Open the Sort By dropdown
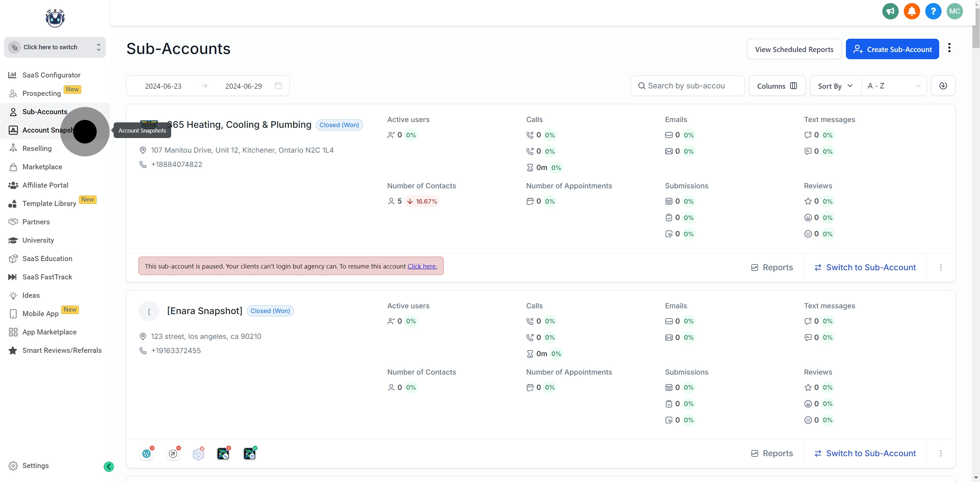Screen dimensions: 980x482 tap(835, 86)
